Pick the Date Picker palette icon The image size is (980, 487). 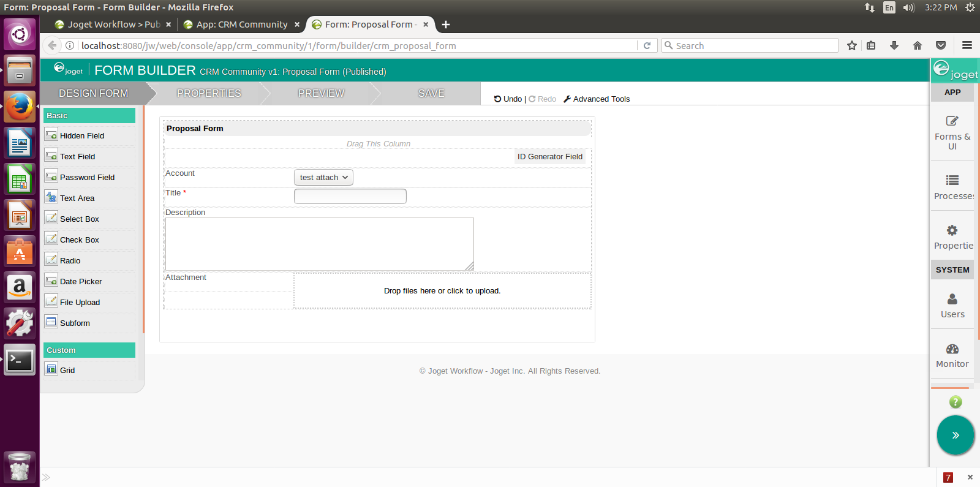pos(51,281)
